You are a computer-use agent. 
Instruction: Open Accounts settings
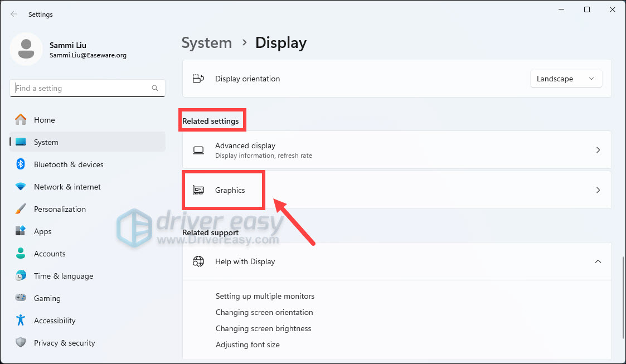[x=21, y=253]
